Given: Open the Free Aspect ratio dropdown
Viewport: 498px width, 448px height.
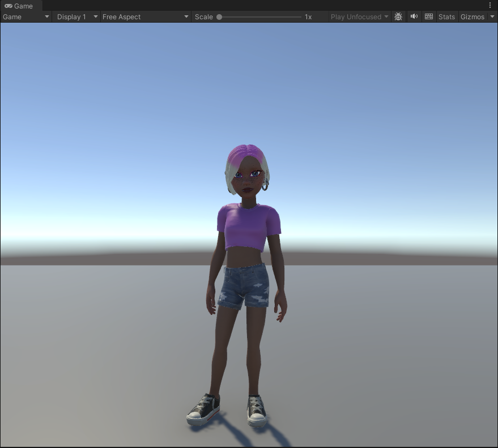Looking at the screenshot, I should (x=145, y=16).
